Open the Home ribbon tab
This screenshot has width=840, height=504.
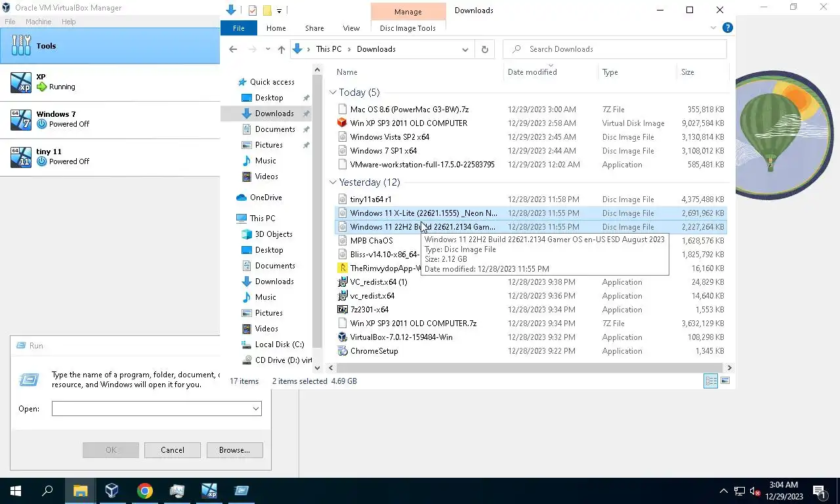tap(276, 28)
